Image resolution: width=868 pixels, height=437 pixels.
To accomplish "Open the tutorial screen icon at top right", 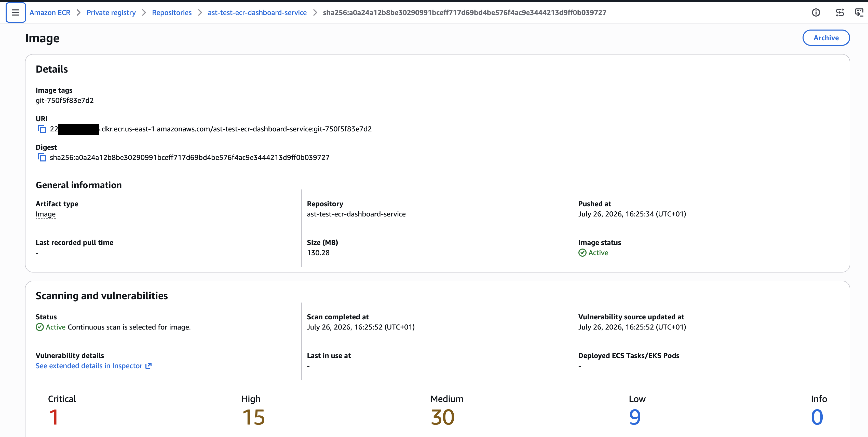I will tap(859, 12).
